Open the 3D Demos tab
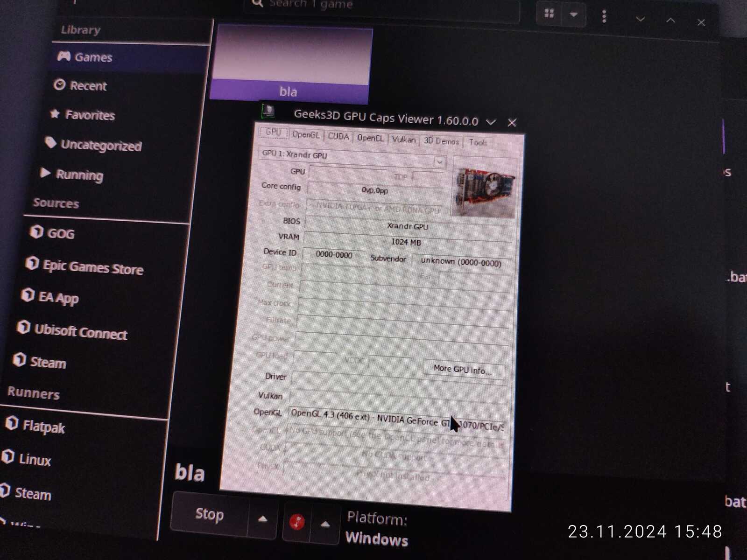The image size is (747, 560). pos(441,141)
